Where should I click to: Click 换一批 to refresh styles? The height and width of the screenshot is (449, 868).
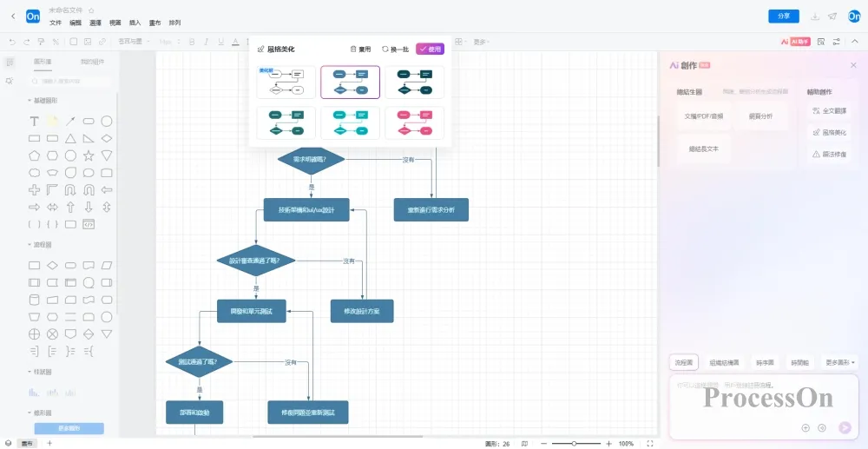[x=396, y=50]
